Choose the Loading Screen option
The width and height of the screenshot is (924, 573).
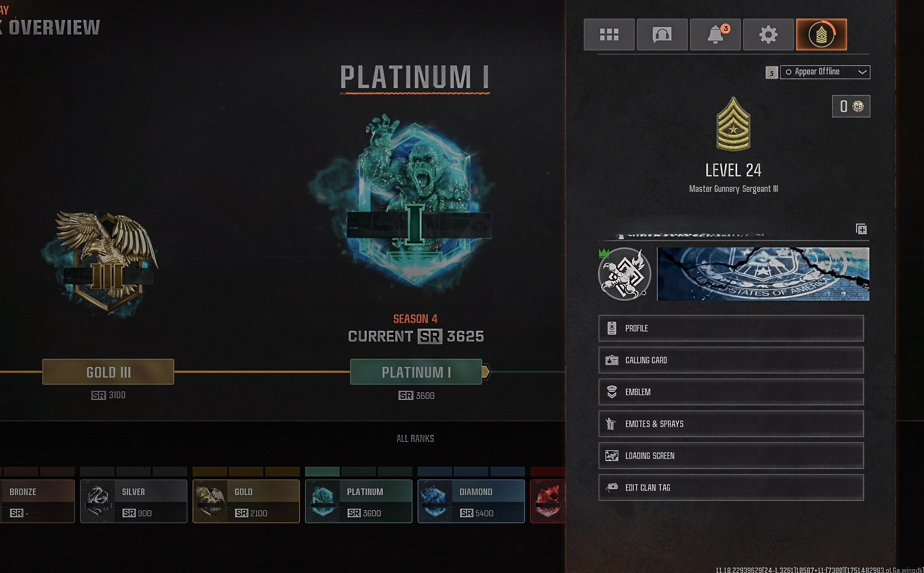pos(731,456)
